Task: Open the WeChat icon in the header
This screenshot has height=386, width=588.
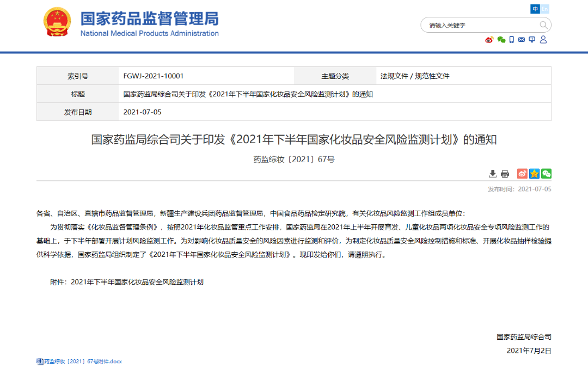Action: pos(501,40)
